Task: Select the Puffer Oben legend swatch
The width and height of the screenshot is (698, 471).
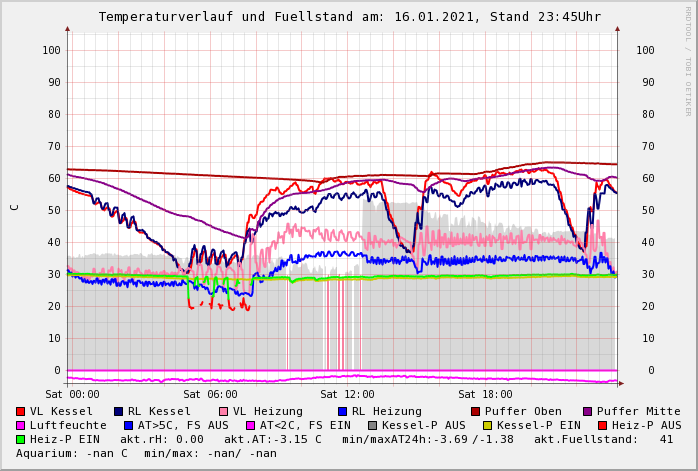Action: tap(476, 411)
